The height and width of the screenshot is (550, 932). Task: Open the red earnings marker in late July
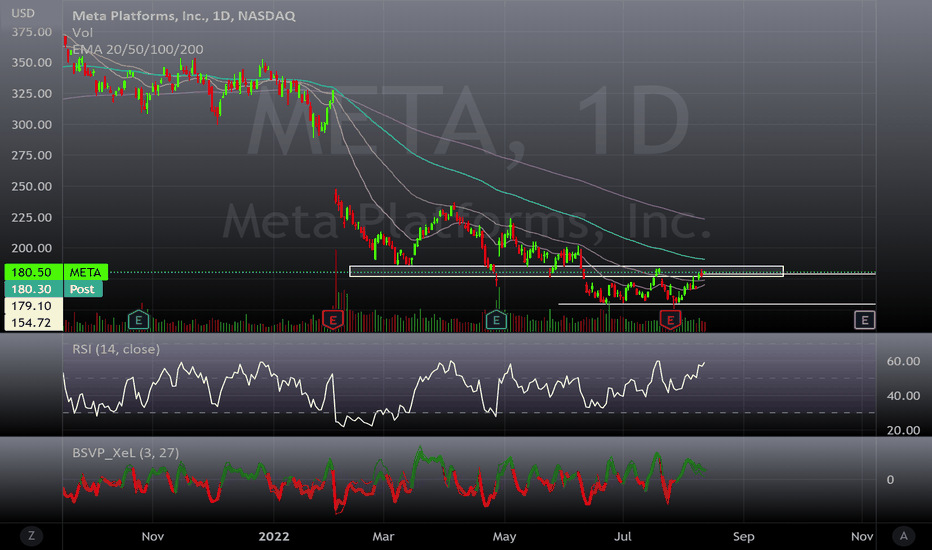(670, 320)
